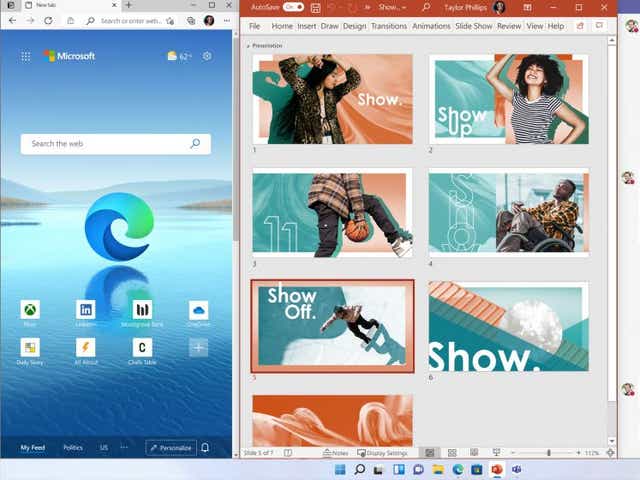The width and height of the screenshot is (640, 480).
Task: Open the View ribbon tab
Action: point(534,26)
